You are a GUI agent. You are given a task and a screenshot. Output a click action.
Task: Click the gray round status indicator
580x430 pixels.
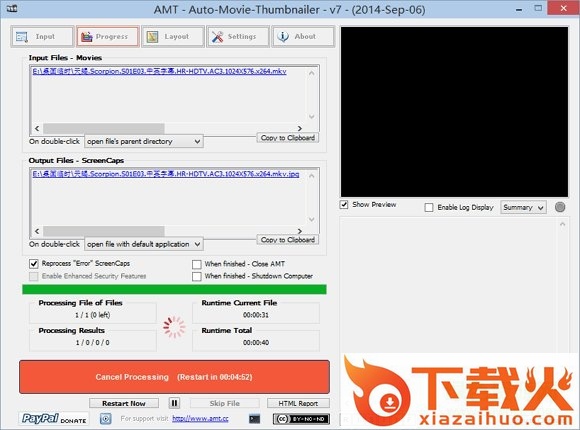tap(560, 207)
